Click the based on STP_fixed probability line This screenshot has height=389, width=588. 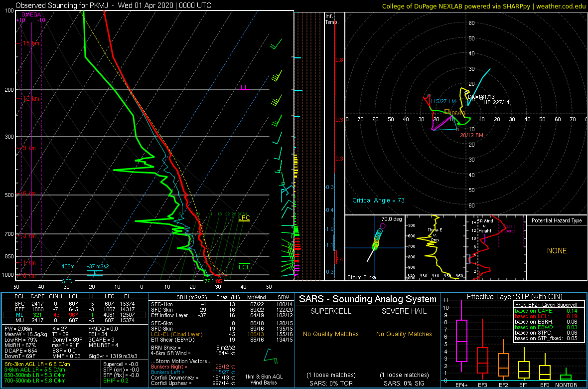coord(547,339)
